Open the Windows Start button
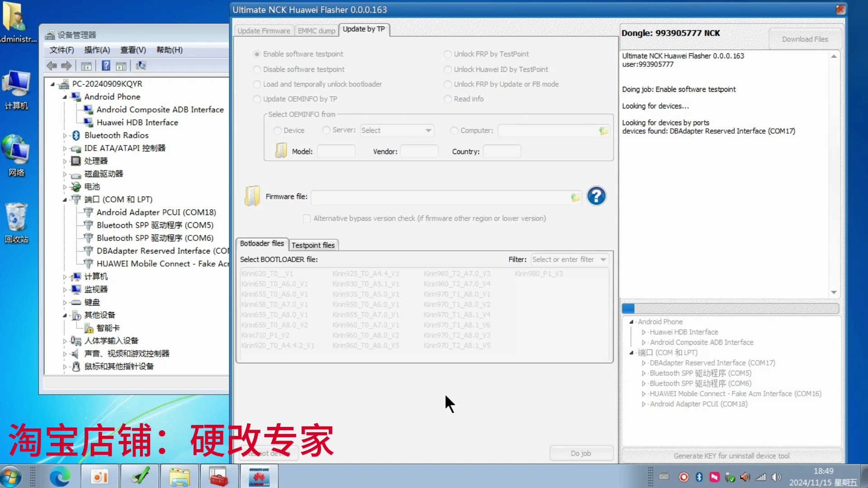Image resolution: width=868 pixels, height=488 pixels. pos(11,477)
